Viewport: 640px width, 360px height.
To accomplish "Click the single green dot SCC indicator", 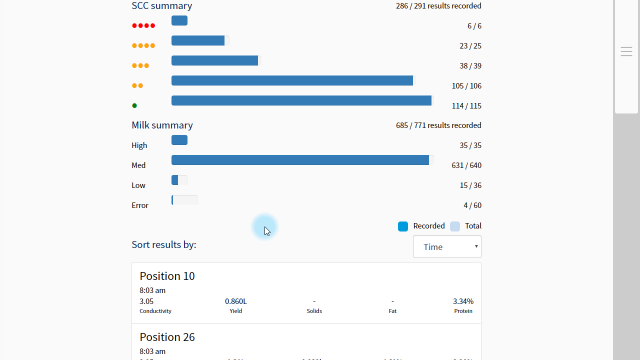I will tap(134, 106).
